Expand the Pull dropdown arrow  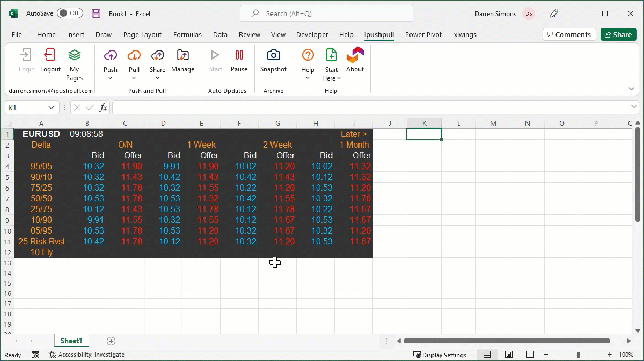[x=134, y=78]
